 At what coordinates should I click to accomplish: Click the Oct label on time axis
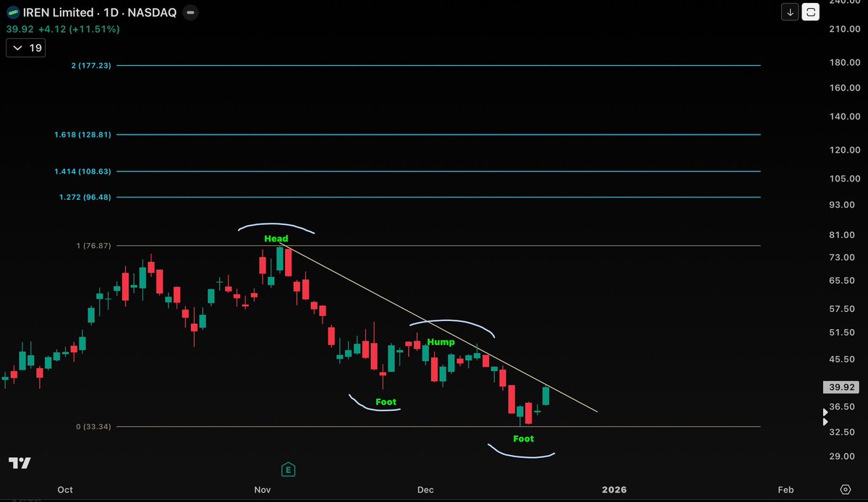pos(65,490)
